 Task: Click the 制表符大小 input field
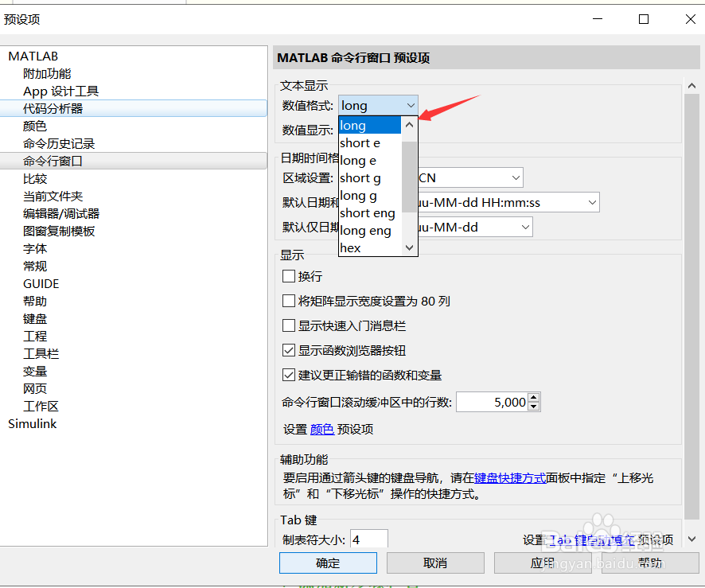click(369, 539)
